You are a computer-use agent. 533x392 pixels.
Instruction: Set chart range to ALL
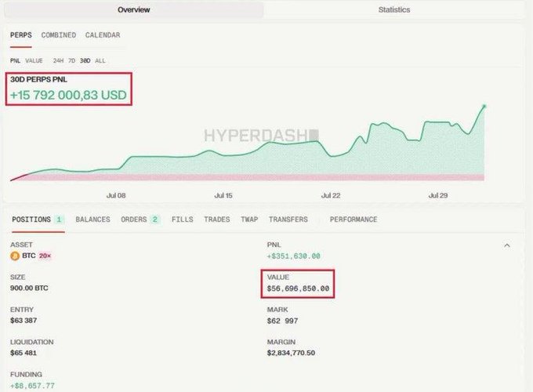coord(100,61)
